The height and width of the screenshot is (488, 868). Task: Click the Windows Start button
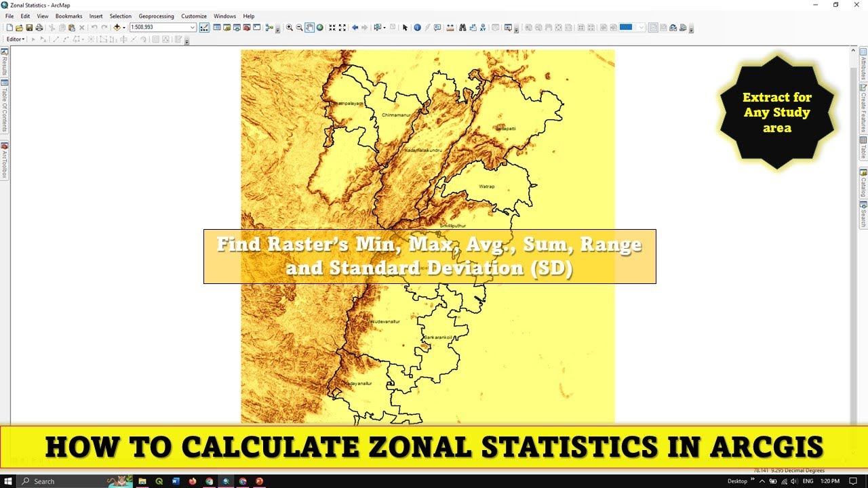(8, 481)
